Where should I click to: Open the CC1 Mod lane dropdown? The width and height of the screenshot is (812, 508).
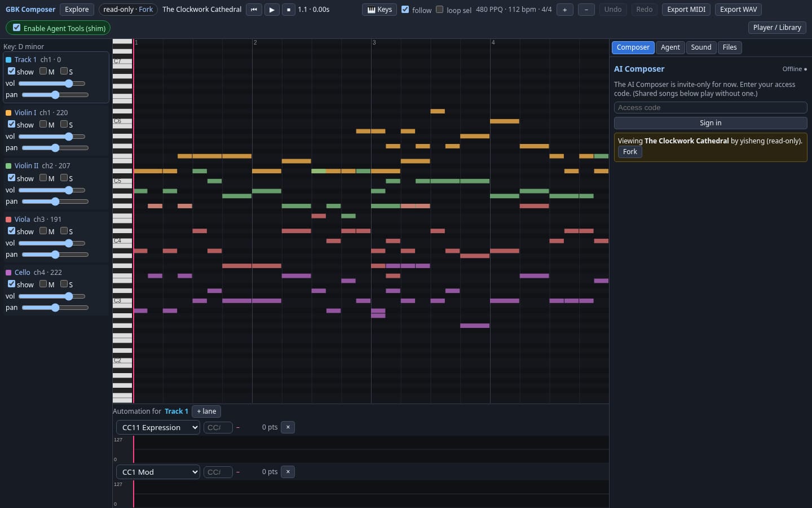[x=158, y=472]
